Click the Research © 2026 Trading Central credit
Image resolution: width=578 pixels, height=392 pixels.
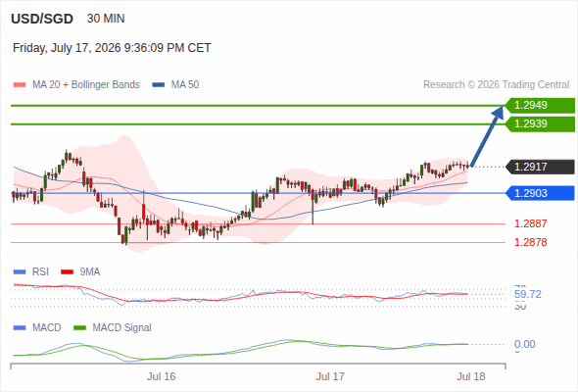click(496, 85)
